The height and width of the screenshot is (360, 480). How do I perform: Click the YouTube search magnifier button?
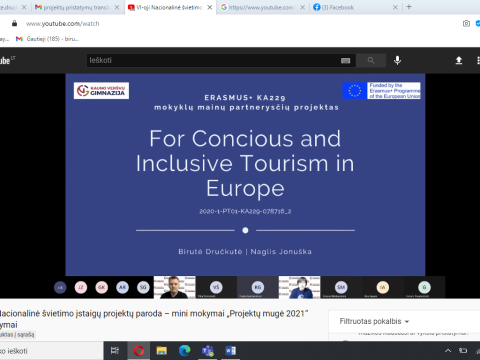(371, 60)
